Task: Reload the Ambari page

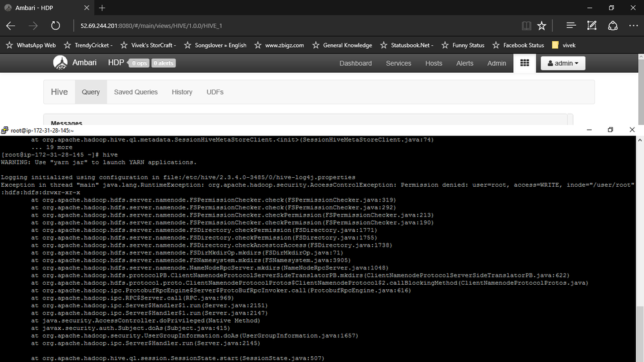Action: pos(55,26)
